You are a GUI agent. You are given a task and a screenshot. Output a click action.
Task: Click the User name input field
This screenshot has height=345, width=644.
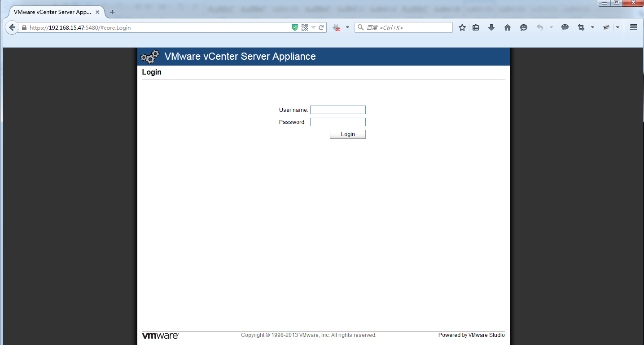pyautogui.click(x=338, y=110)
